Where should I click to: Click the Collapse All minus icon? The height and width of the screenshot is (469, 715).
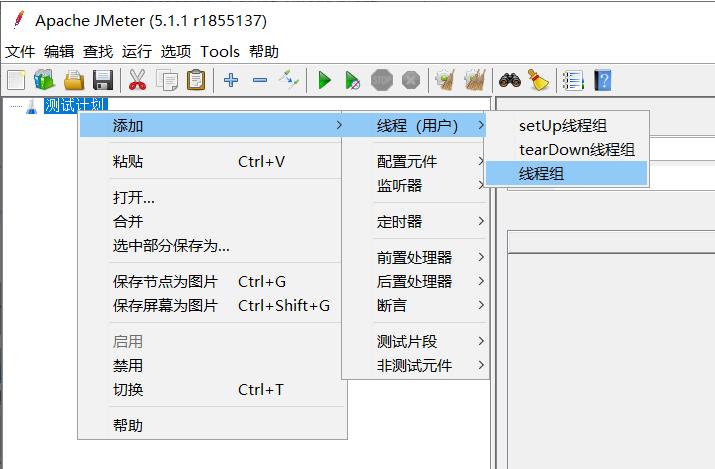[260, 80]
